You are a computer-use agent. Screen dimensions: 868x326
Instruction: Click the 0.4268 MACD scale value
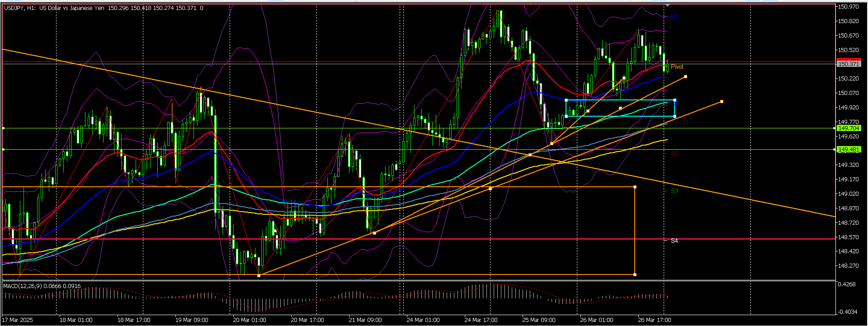pyautogui.click(x=846, y=284)
